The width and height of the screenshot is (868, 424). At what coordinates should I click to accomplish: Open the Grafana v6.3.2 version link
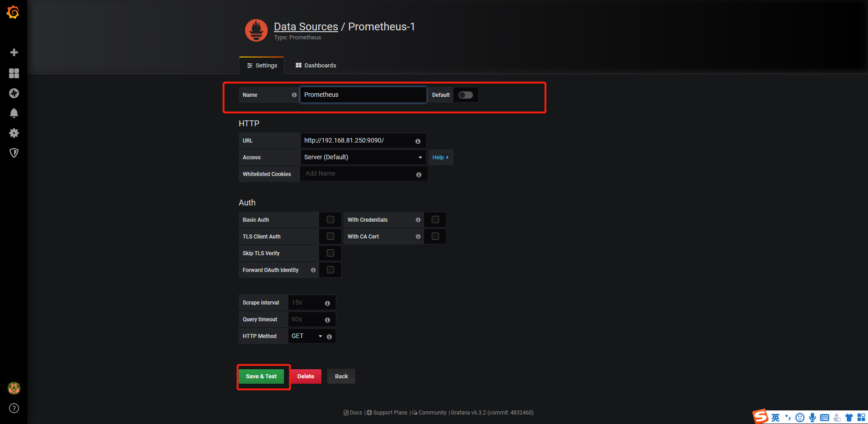(492, 413)
